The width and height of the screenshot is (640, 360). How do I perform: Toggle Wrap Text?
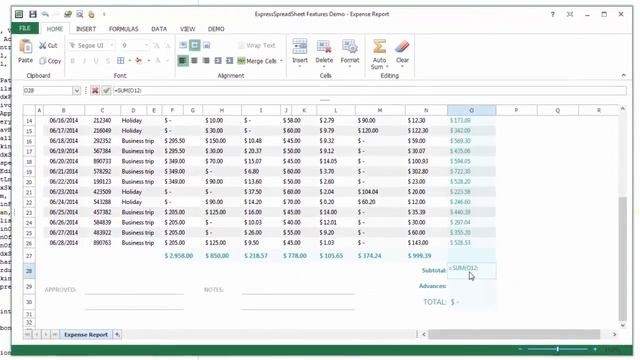pos(257,46)
